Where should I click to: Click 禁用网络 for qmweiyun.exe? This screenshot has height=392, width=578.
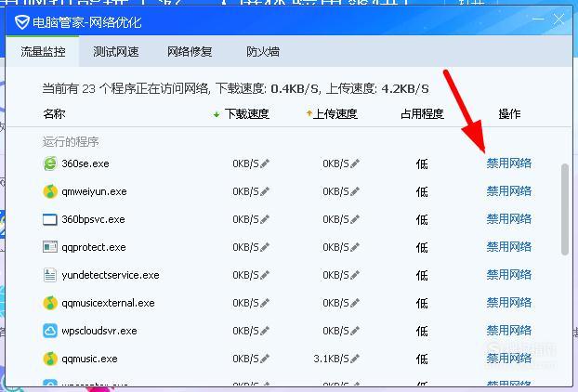508,191
